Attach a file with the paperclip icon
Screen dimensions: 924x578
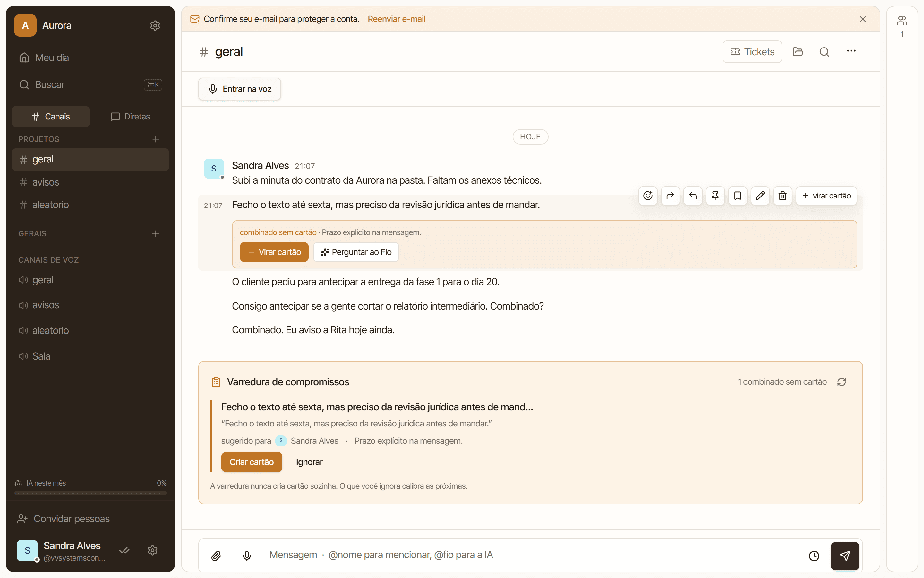pos(216,556)
